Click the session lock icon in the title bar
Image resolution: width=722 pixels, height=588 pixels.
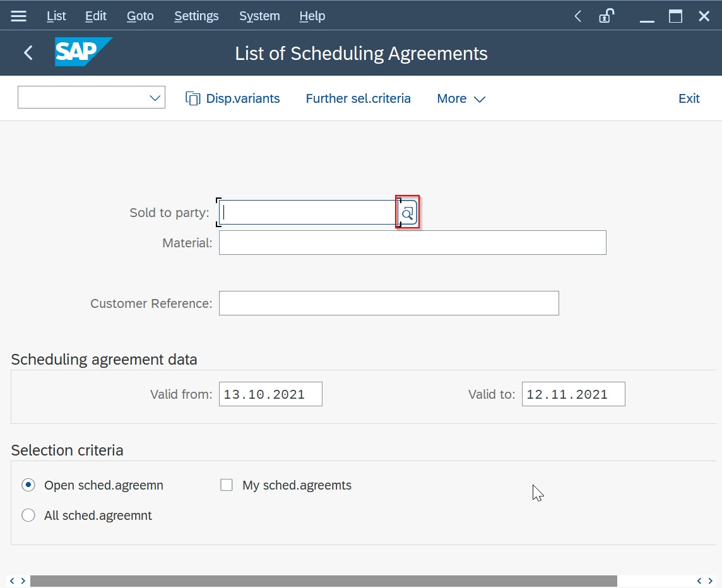pos(607,16)
